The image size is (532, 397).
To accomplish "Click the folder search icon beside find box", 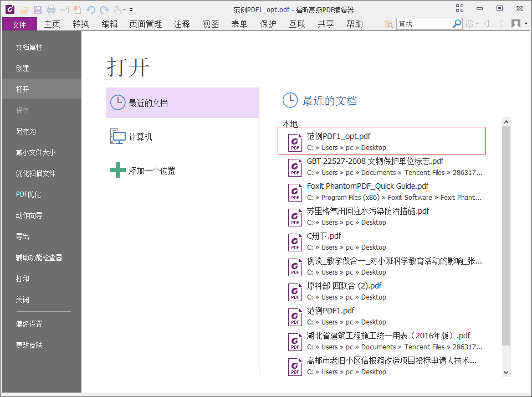I will pyautogui.click(x=388, y=24).
